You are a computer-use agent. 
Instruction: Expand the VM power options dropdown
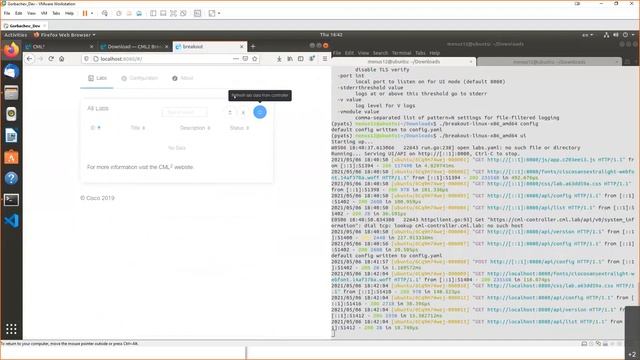[x=92, y=13]
